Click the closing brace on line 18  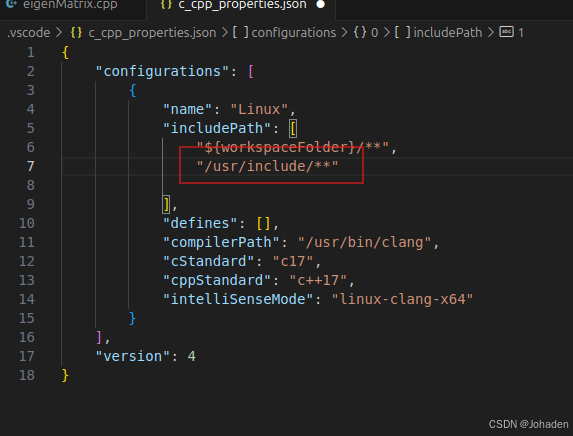coord(65,375)
